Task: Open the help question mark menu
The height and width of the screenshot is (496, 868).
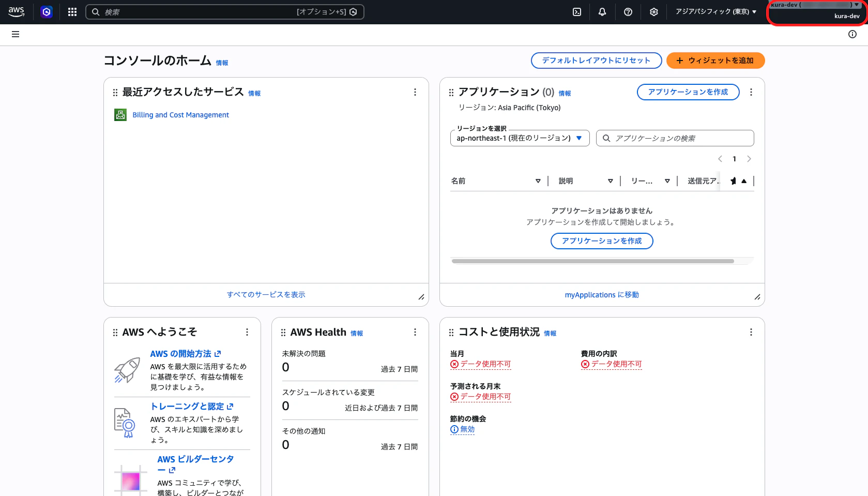Action: point(628,12)
